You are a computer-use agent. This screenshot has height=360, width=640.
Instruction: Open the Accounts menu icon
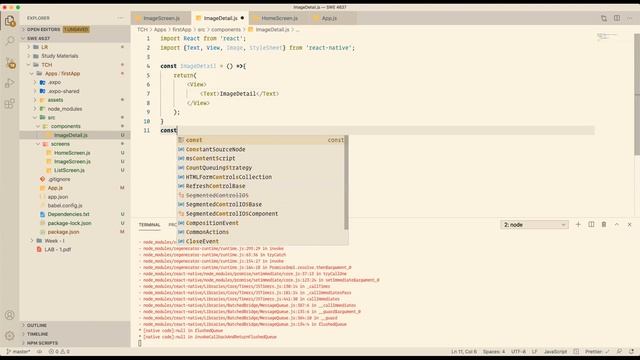10,315
